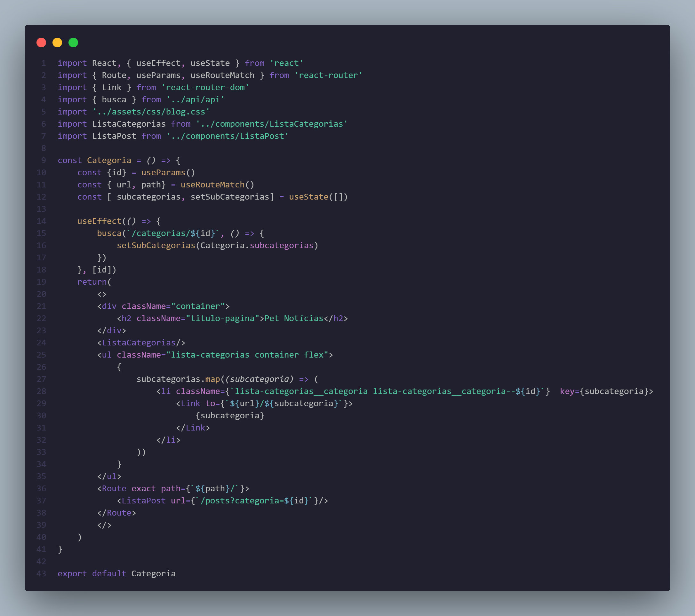The width and height of the screenshot is (695, 616).
Task: Click '../components/ListaPost' path string
Action: click(x=227, y=136)
